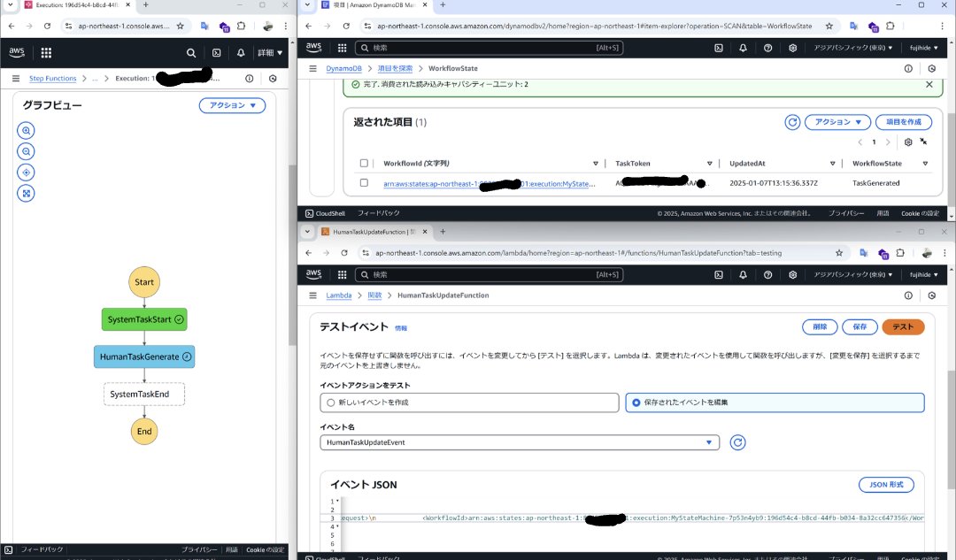This screenshot has height=560, width=956.
Task: Open new tab in the DynamoDB browser window
Action: click(x=443, y=5)
